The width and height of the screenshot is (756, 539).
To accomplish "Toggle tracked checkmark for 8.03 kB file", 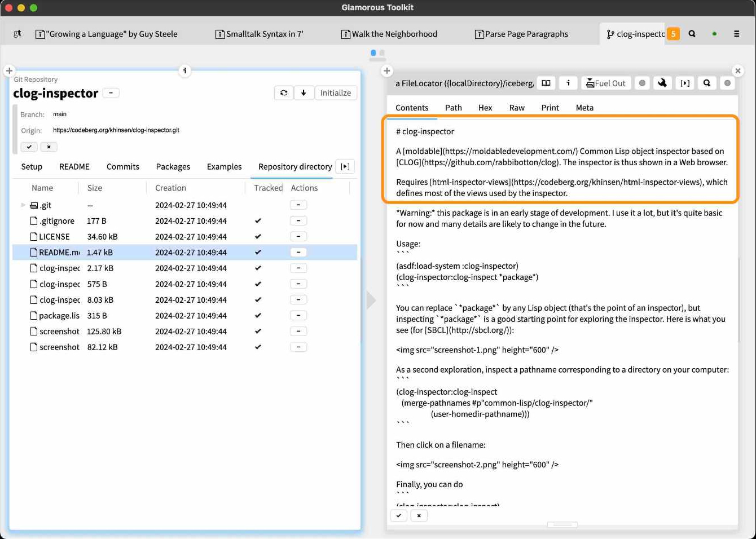I will tap(258, 300).
